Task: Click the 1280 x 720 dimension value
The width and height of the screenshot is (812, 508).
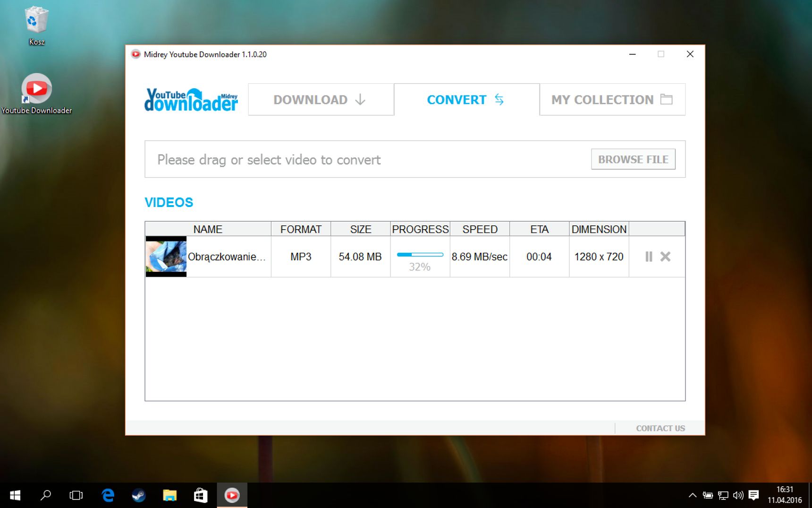Action: (599, 257)
